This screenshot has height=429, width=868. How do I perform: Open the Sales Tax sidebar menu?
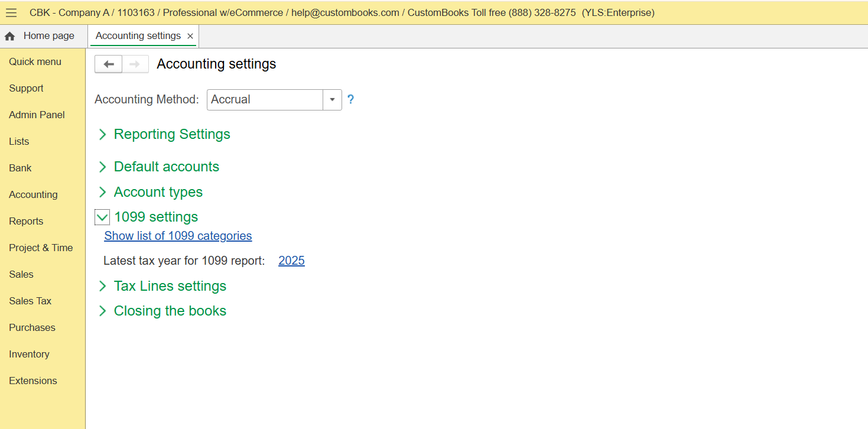[30, 301]
